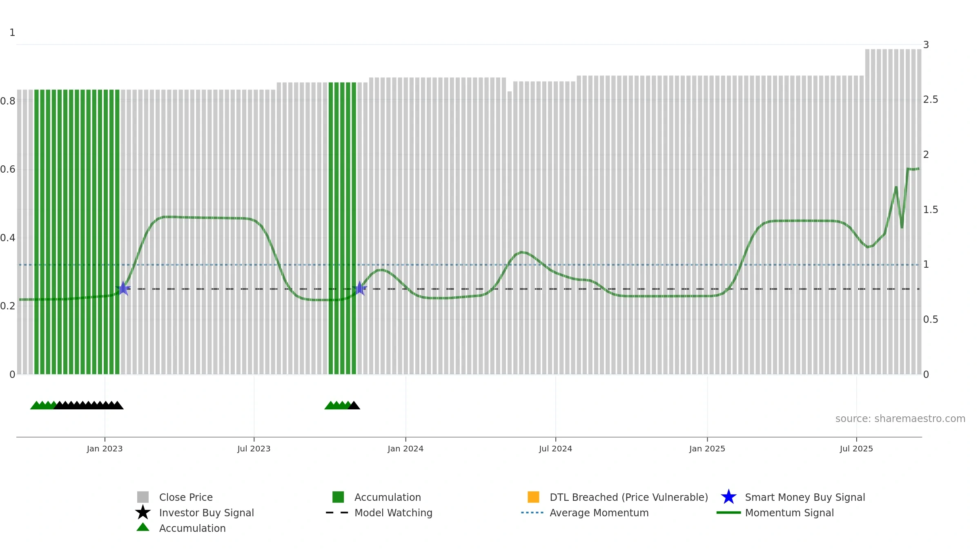Click the Momentum Signal green line legend icon
Screen dimensions: 980x551
coord(728,513)
